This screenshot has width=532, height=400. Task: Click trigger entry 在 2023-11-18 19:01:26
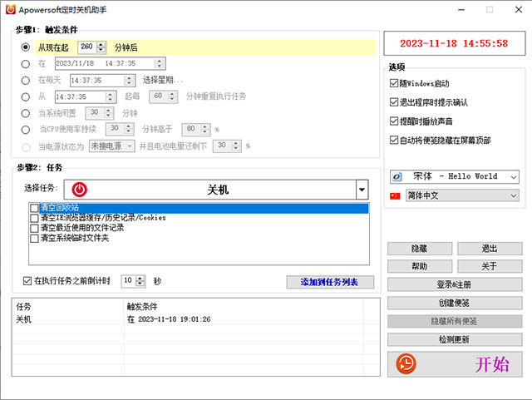point(169,319)
